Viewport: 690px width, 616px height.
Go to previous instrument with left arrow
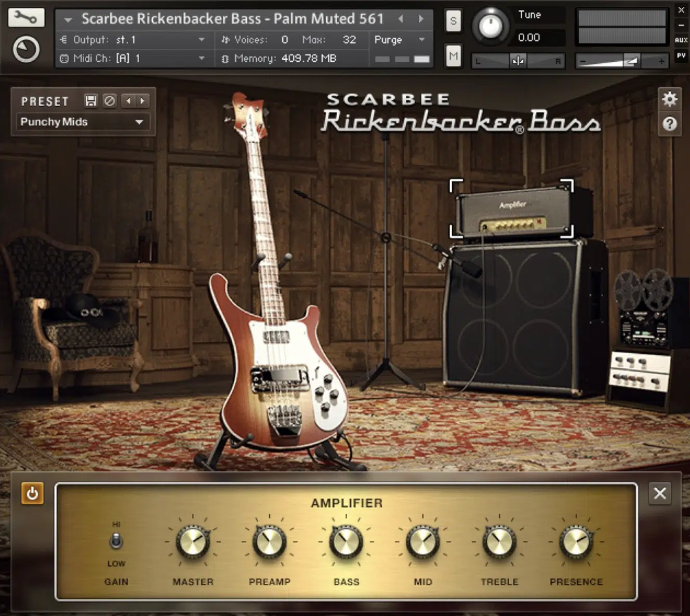coord(401,19)
